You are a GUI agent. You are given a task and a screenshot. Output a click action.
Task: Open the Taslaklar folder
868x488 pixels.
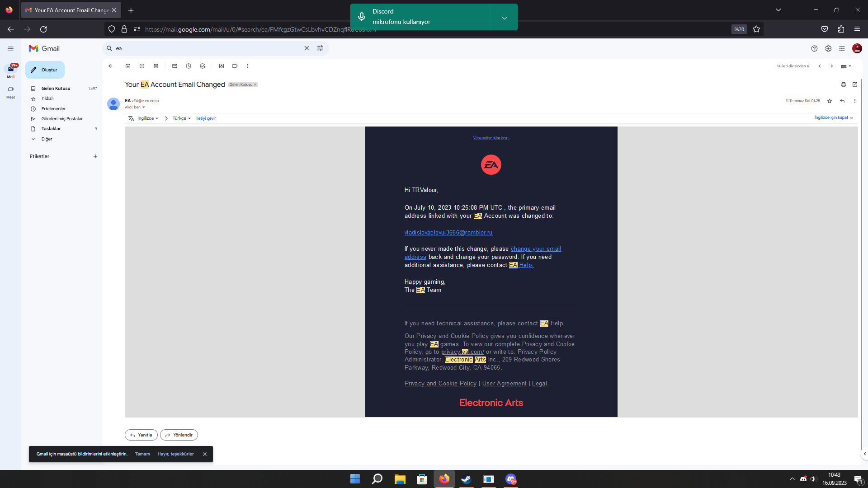click(x=51, y=129)
